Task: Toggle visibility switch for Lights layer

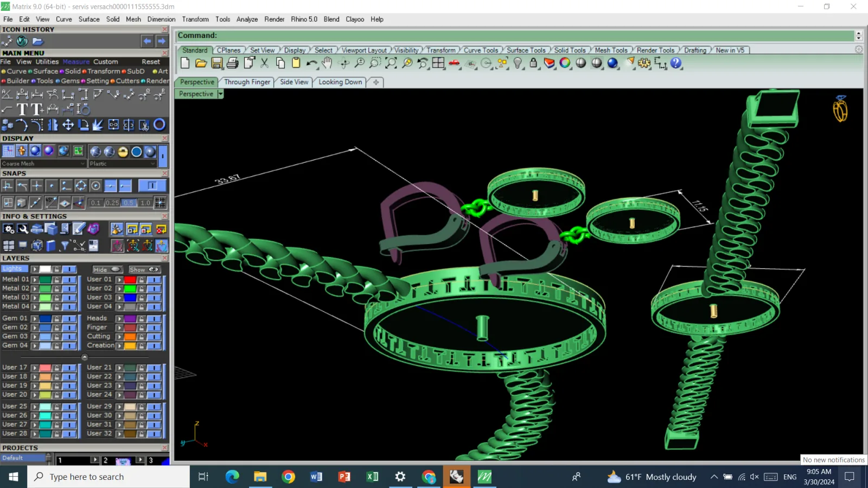Action: click(x=69, y=269)
